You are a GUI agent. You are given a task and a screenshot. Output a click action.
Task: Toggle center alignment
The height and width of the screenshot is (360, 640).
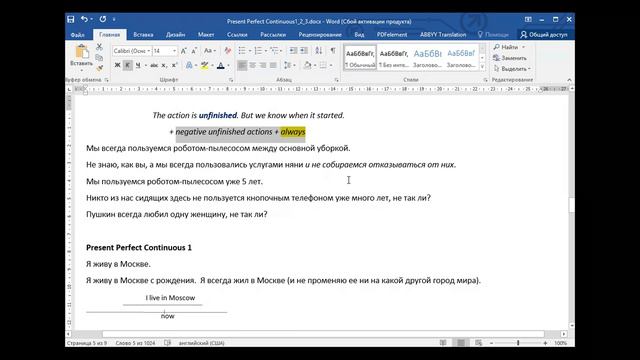point(253,65)
